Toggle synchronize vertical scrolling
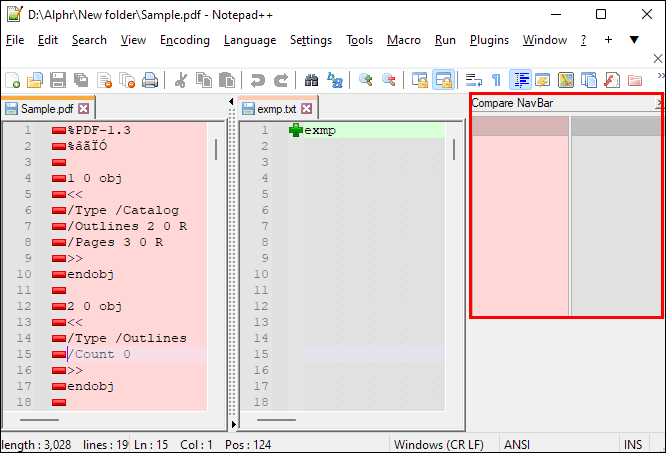 coord(420,80)
